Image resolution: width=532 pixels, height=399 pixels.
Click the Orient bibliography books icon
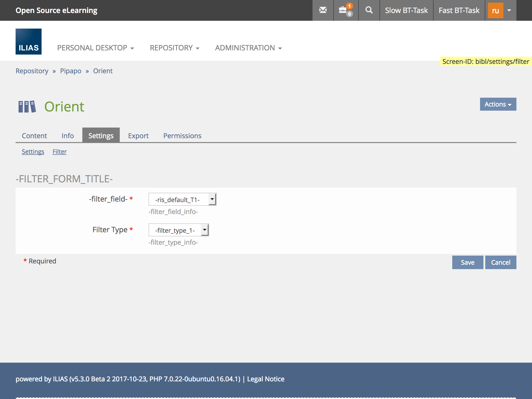27,107
